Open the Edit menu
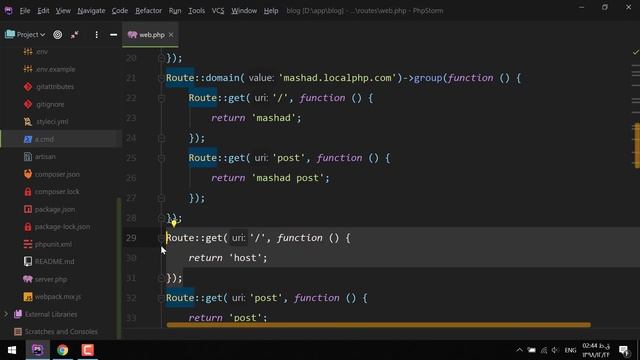Screen dimensions: 640x360 (43, 11)
